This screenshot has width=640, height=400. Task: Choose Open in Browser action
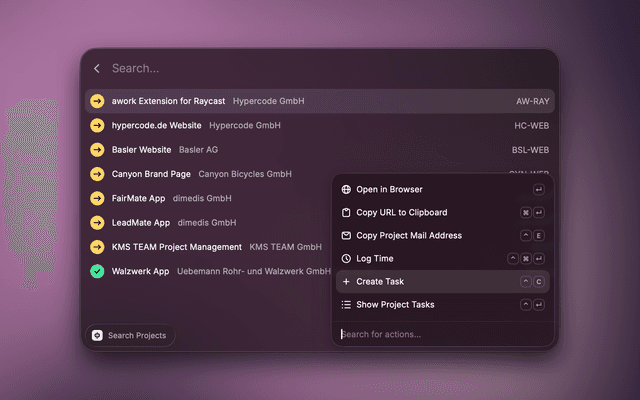coord(443,189)
